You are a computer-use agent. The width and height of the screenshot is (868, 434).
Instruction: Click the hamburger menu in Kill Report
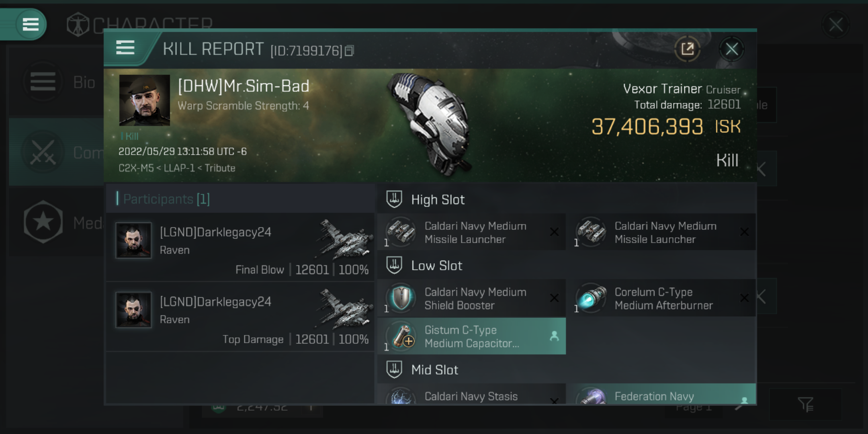[x=125, y=49]
